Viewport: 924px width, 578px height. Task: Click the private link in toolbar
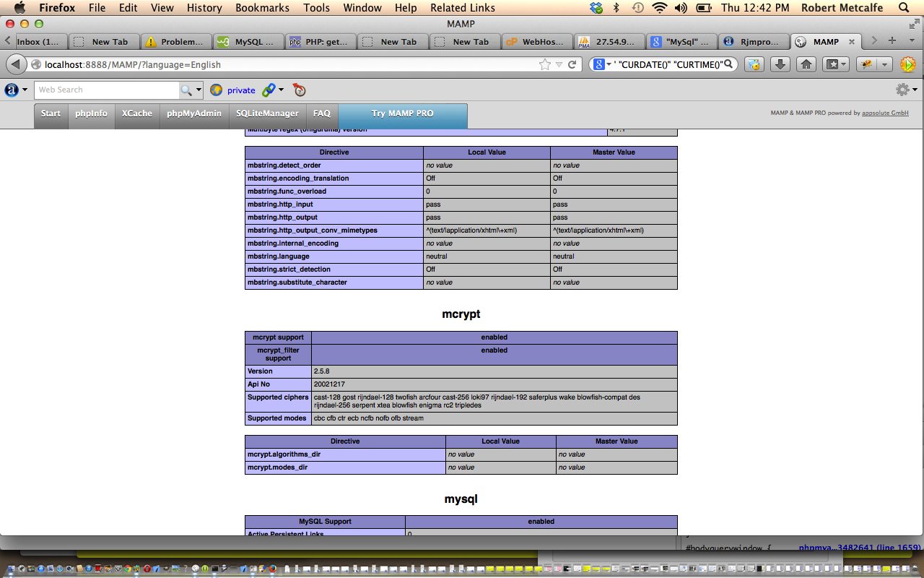click(241, 90)
